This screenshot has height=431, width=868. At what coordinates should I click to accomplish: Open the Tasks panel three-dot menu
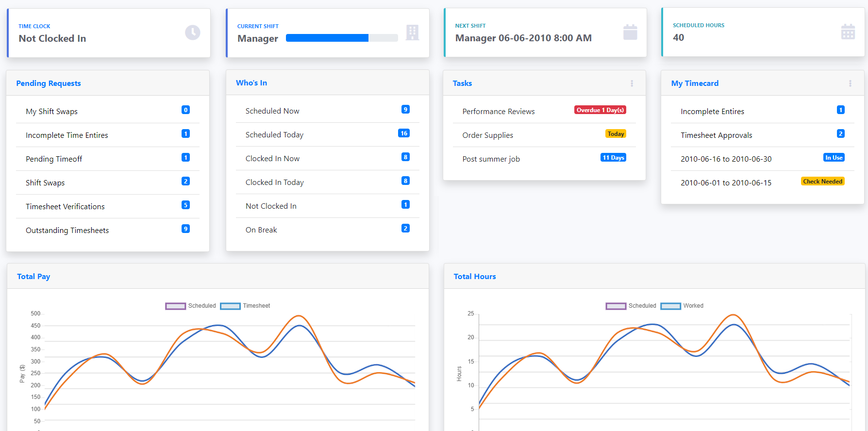click(632, 83)
